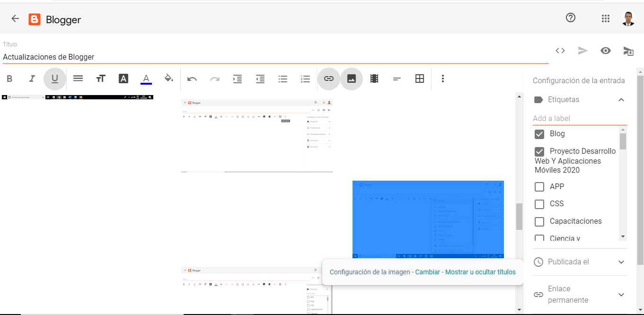644x315 pixels.
Task: Insert or edit link
Action: 329,79
